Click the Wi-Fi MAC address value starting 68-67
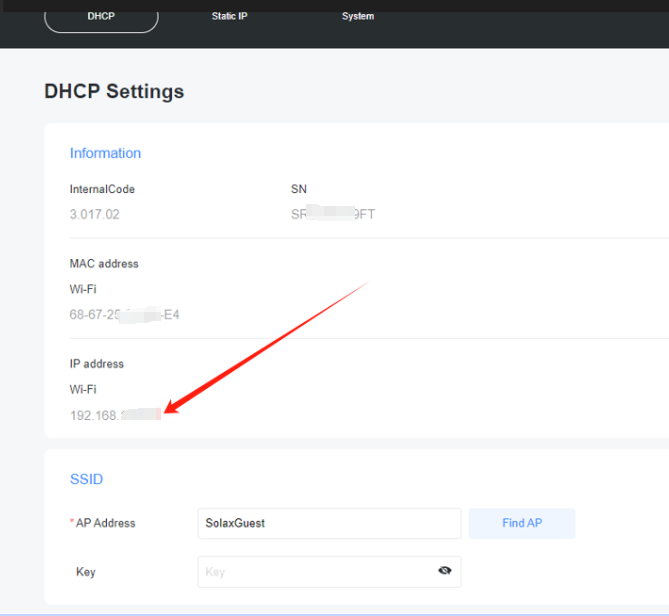The width and height of the screenshot is (669, 616). point(124,314)
